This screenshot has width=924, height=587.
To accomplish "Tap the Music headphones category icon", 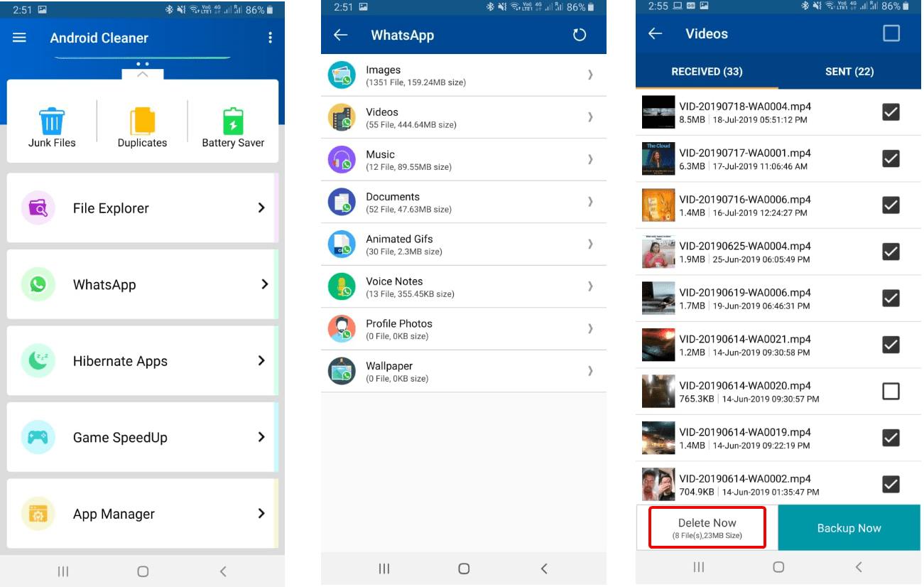I will pos(342,159).
